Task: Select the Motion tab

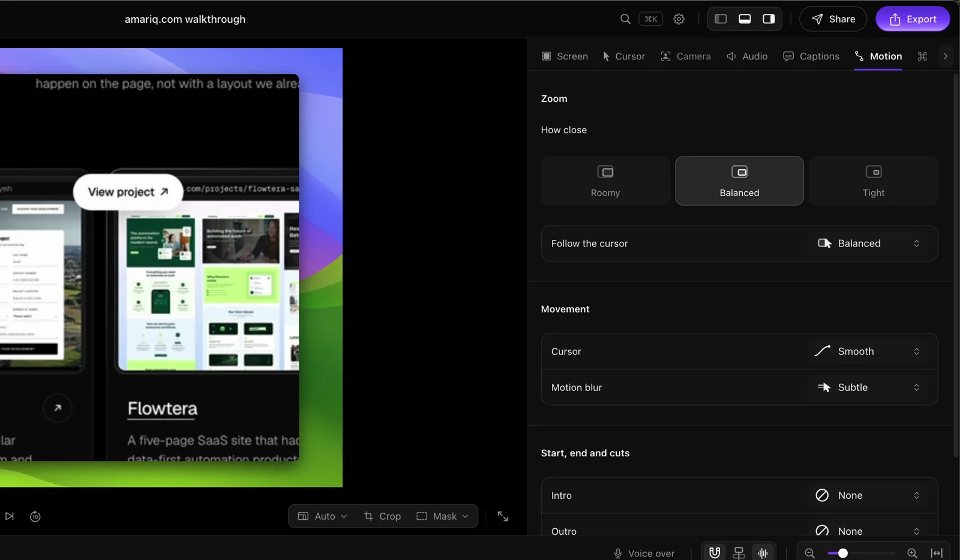Action: 878,56
